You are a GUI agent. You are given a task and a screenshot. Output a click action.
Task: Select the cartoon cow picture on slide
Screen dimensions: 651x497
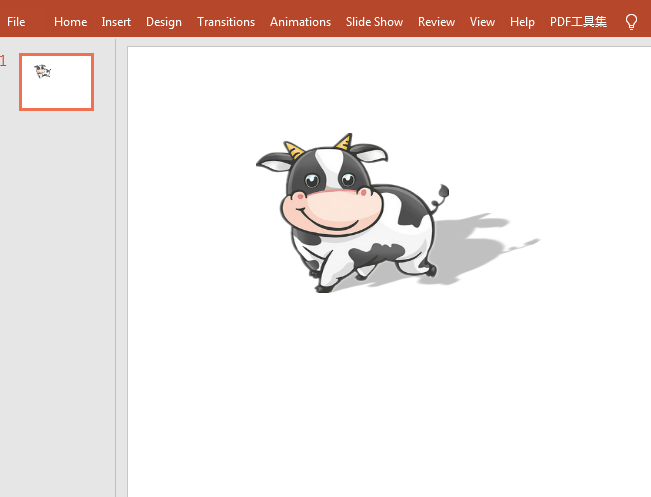pyautogui.click(x=353, y=213)
